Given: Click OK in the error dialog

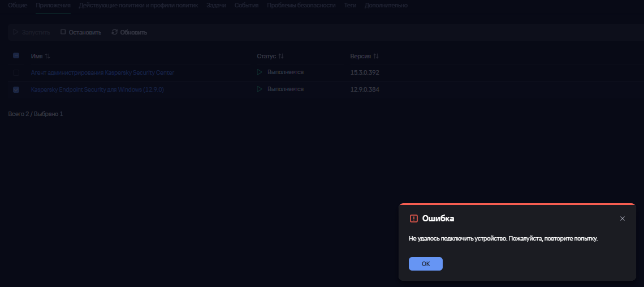Looking at the screenshot, I should 426,264.
